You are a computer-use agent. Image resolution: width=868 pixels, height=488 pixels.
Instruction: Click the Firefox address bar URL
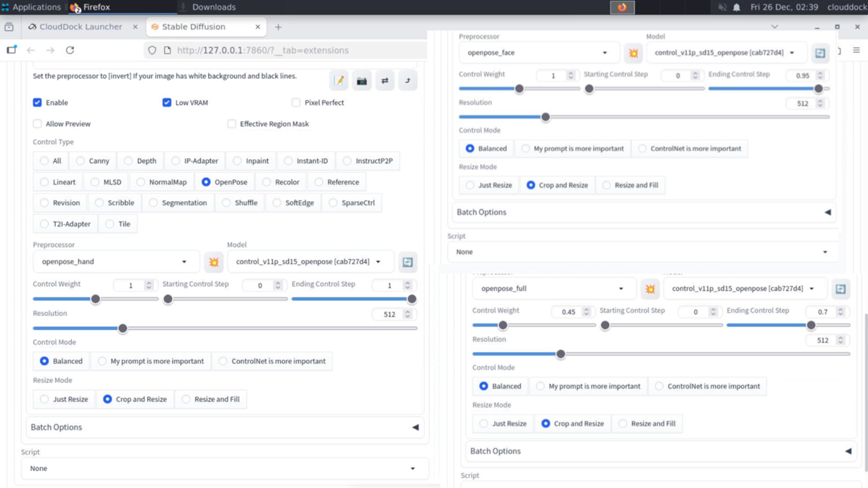click(262, 50)
